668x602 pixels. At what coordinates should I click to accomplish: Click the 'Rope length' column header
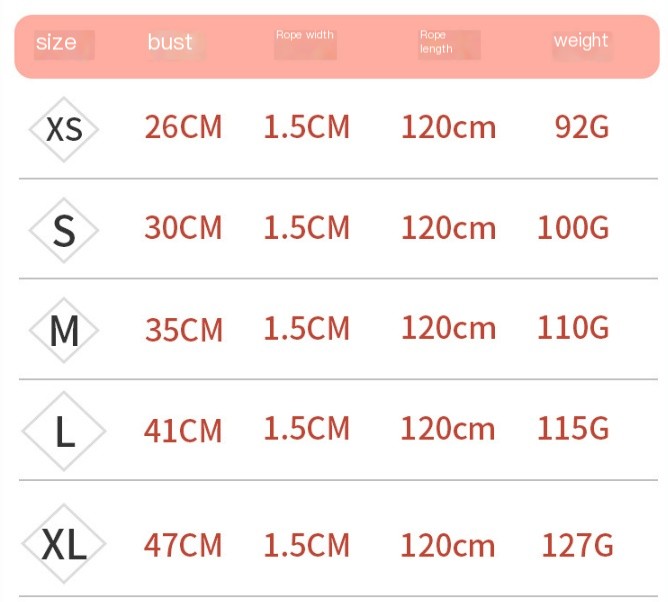pos(436,42)
